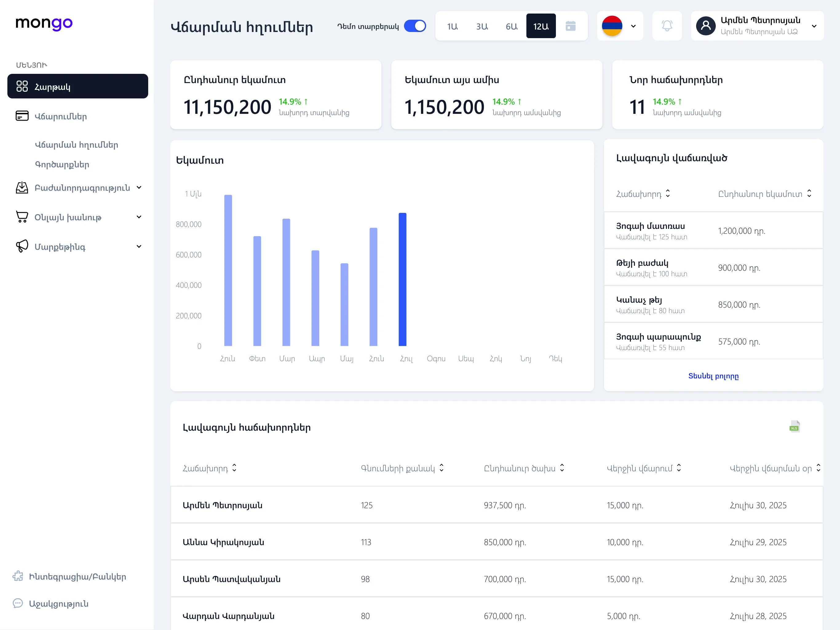Open the Հարթակ dashboard icon
The image size is (840, 630).
(x=22, y=86)
